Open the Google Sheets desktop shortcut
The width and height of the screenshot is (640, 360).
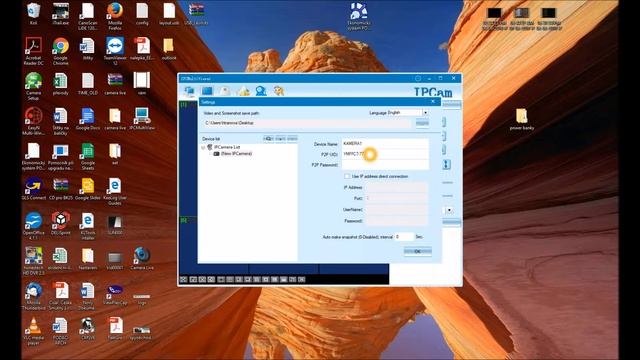tap(87, 156)
